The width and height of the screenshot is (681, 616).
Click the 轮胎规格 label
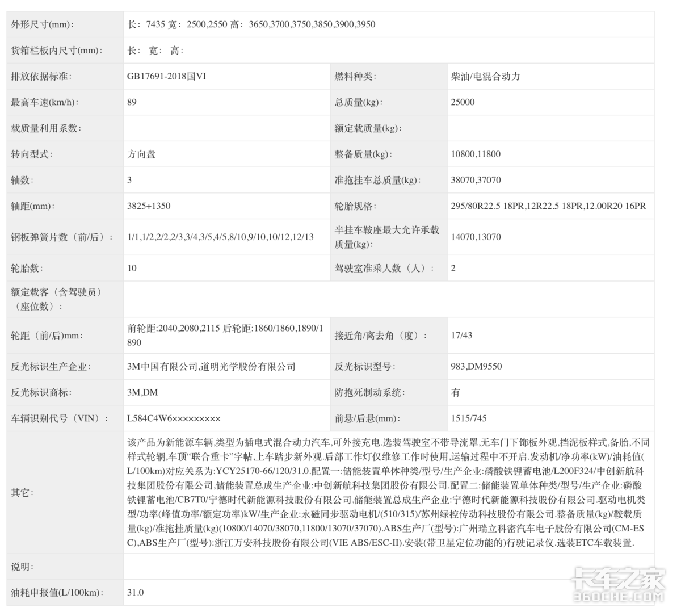355,206
